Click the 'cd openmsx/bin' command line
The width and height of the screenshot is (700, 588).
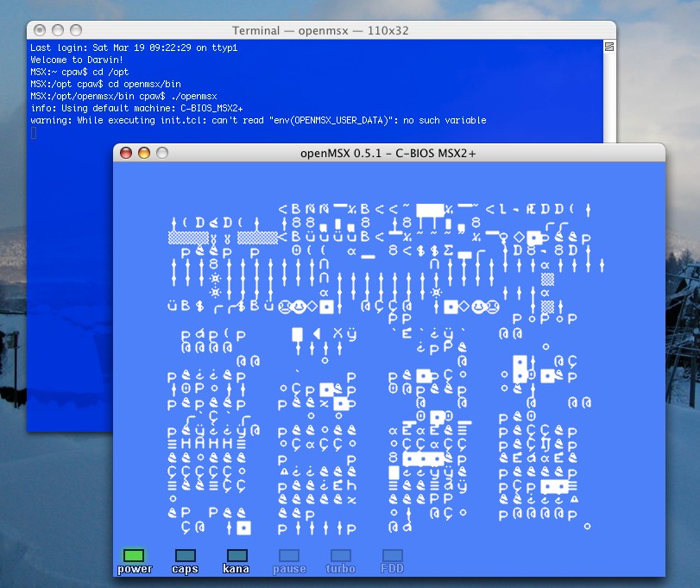106,84
